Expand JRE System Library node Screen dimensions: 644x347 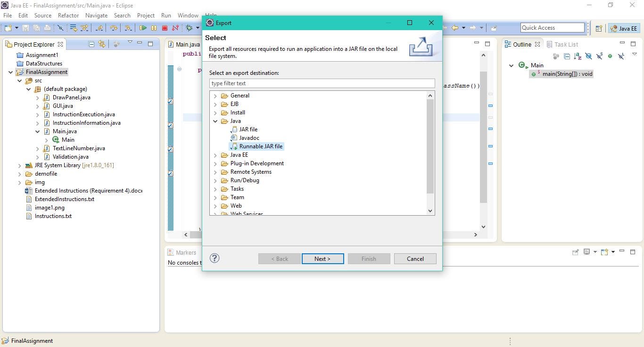point(19,165)
